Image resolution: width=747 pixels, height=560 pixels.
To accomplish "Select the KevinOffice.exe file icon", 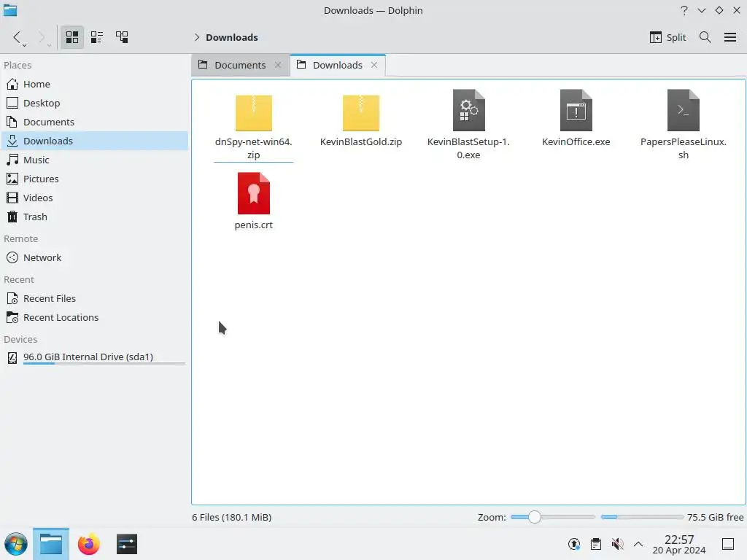I will (x=576, y=111).
